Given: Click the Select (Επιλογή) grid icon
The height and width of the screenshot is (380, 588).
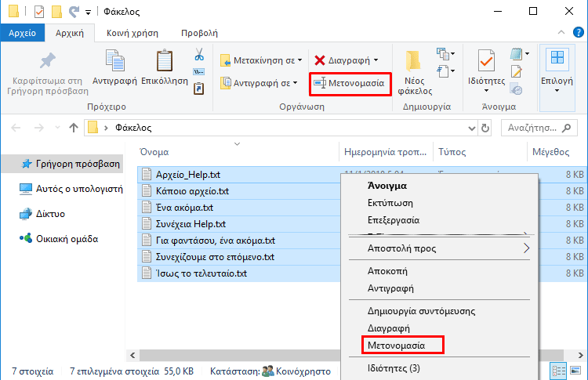Looking at the screenshot, I should coord(557,59).
